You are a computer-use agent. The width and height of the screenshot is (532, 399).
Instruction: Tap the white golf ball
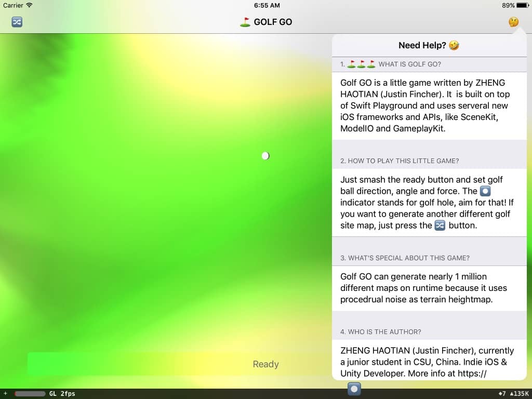[265, 156]
